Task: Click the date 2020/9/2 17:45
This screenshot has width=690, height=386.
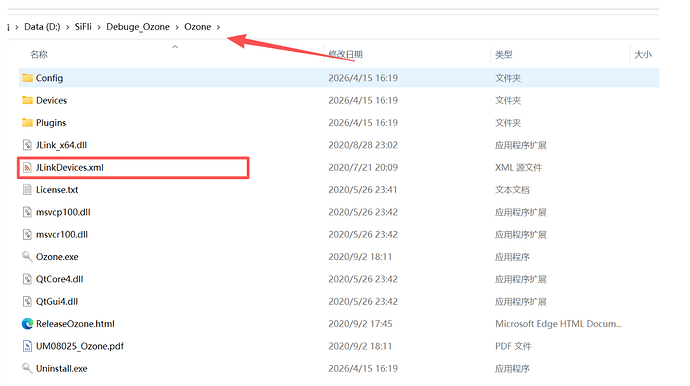Action: click(360, 324)
